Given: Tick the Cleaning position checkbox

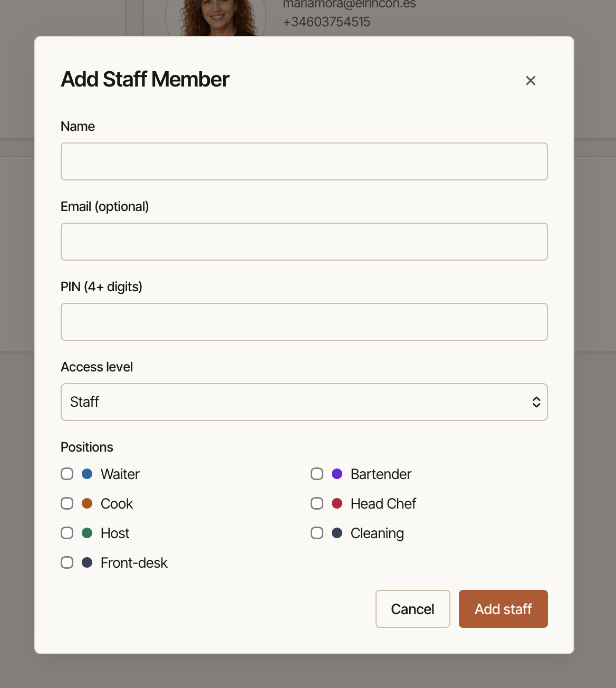Looking at the screenshot, I should point(317,533).
